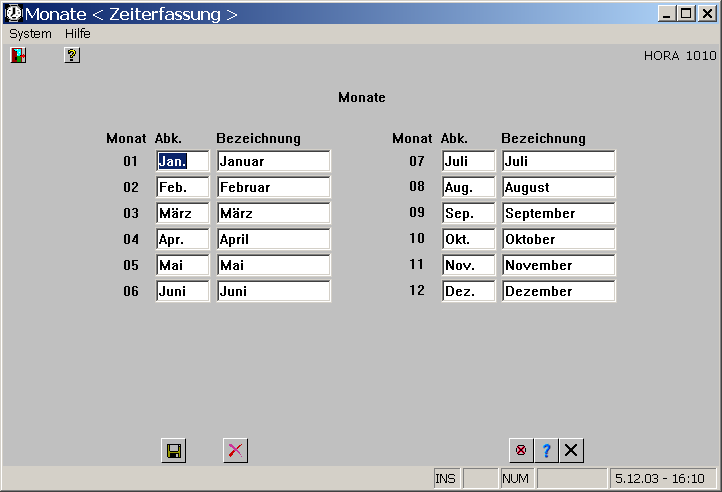Image resolution: width=722 pixels, height=492 pixels.
Task: Focus the Dezember name field
Action: pyautogui.click(x=558, y=291)
